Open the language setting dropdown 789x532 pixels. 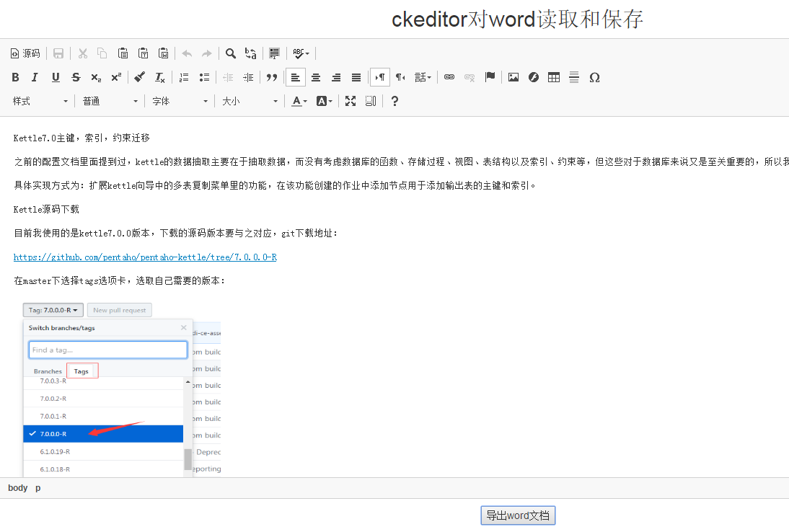[423, 77]
